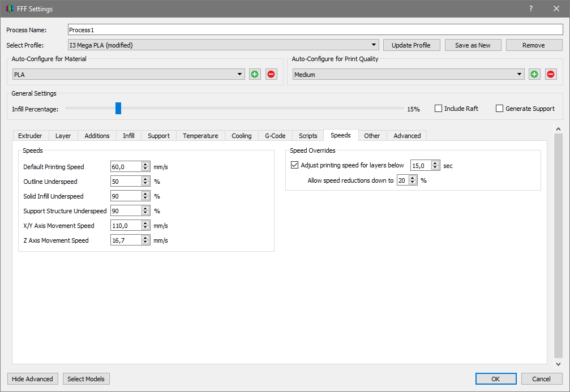The height and width of the screenshot is (392, 570).
Task: Remove the PLA material with red minus icon
Action: pyautogui.click(x=271, y=74)
